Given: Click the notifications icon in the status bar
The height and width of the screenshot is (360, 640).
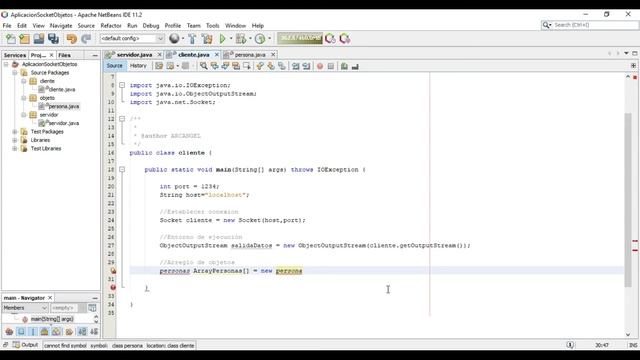Looking at the screenshot, I should pyautogui.click(x=570, y=345).
